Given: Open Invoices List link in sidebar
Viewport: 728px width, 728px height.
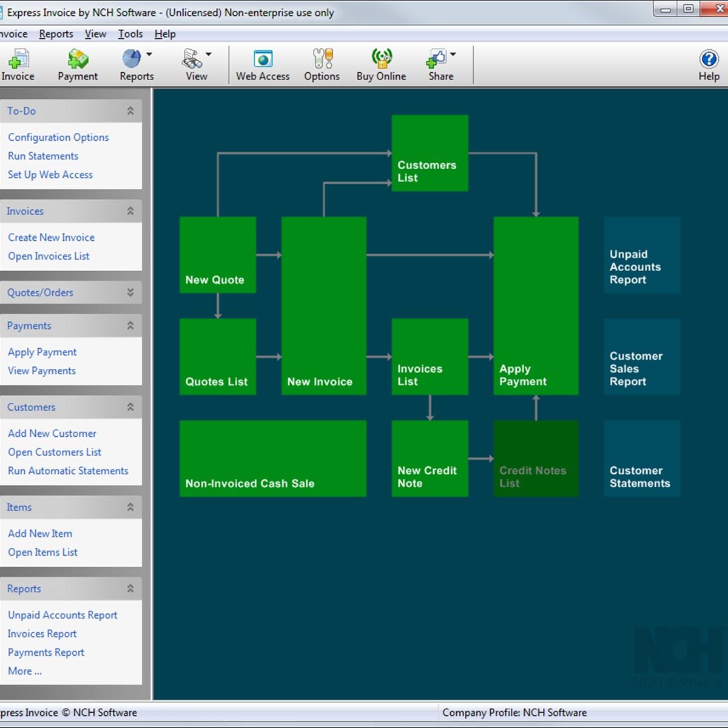Looking at the screenshot, I should [x=49, y=257].
